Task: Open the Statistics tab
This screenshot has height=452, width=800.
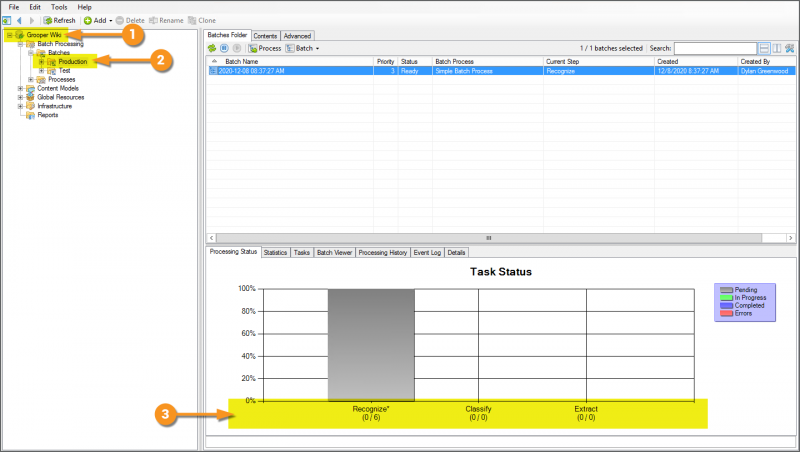Action: click(276, 253)
